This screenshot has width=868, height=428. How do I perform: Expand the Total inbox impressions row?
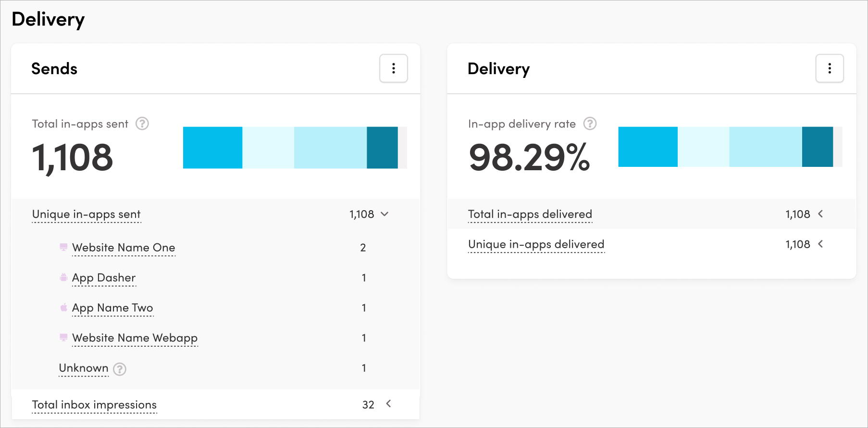[x=388, y=404]
